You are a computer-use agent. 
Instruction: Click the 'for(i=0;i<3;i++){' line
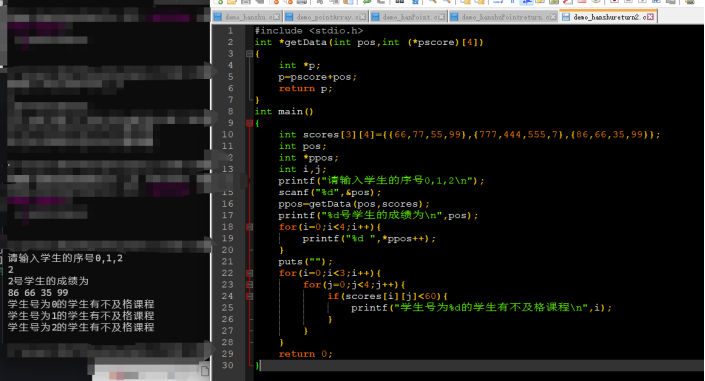(x=330, y=273)
